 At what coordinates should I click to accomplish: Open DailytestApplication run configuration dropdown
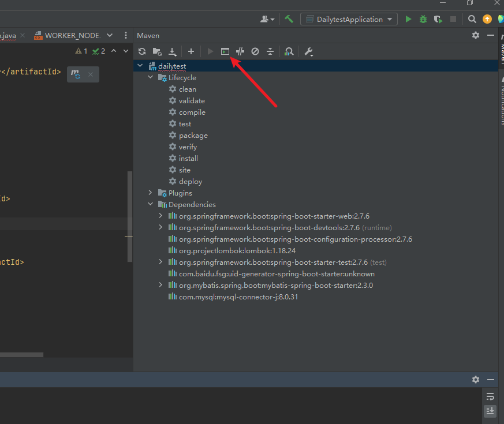(349, 19)
